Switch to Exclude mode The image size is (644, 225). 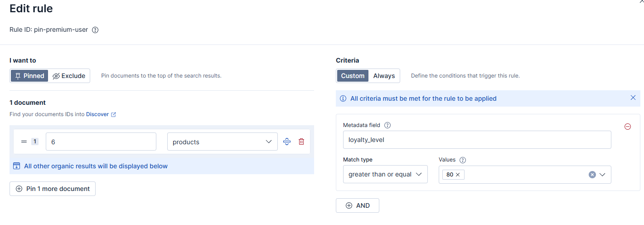click(69, 76)
